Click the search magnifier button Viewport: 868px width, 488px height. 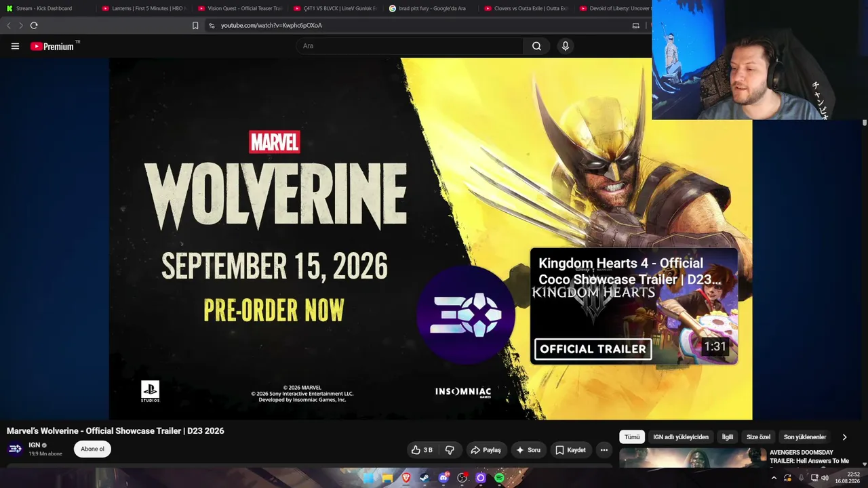pyautogui.click(x=536, y=46)
